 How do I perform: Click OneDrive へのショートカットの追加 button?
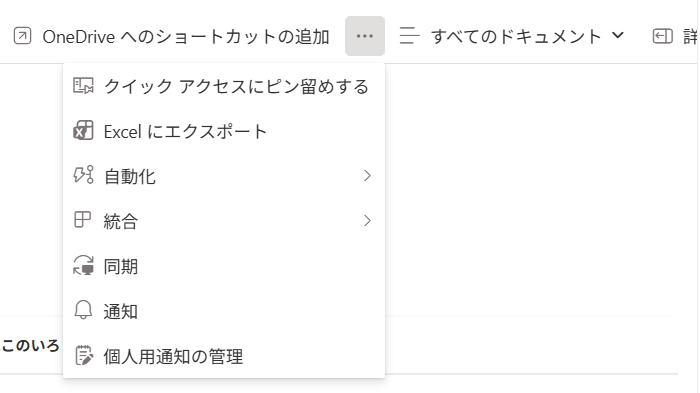pos(172,37)
